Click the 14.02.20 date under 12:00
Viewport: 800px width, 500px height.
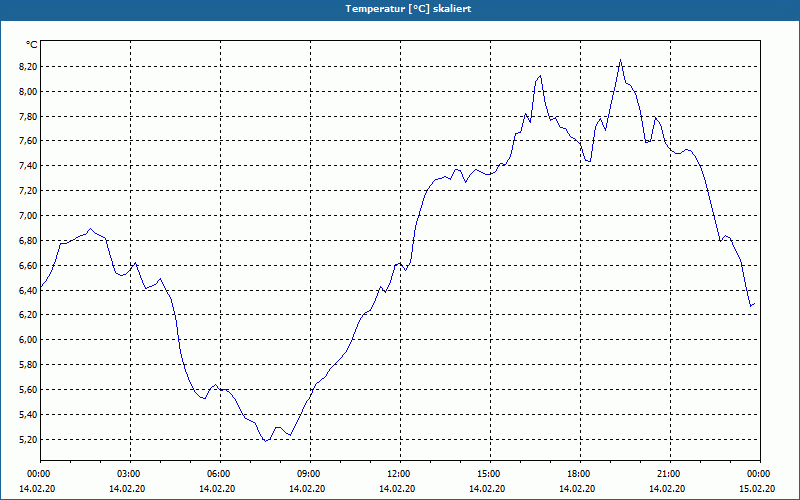pos(397,489)
